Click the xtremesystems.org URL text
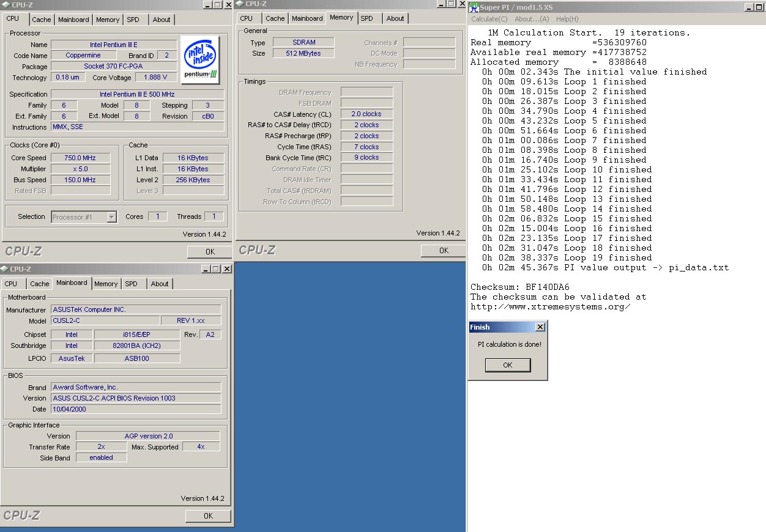766x532 pixels. point(551,306)
